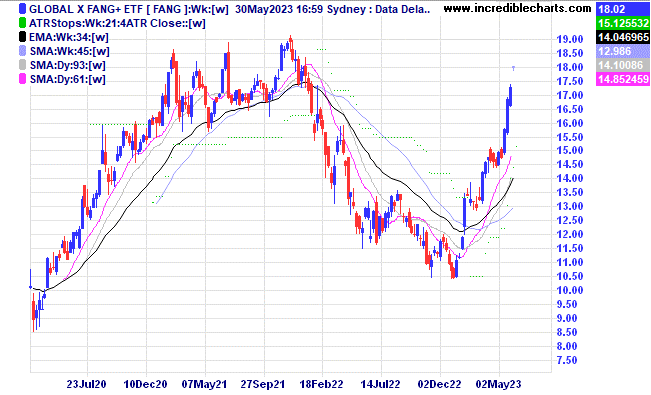Click the 11.00 price axis label
The width and height of the screenshot is (651, 395).
click(x=570, y=262)
